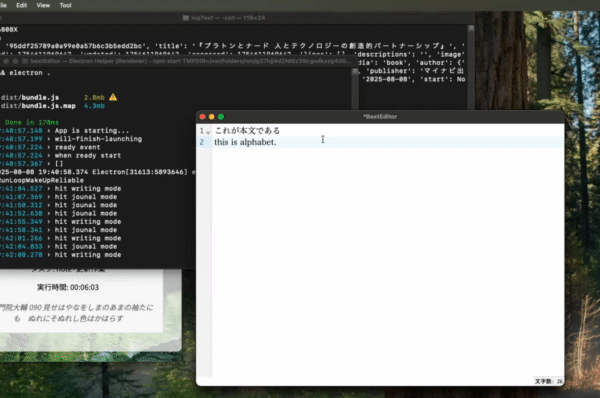Click the BextEditor window title bar
Screen dimensions: 600x398
point(380,116)
